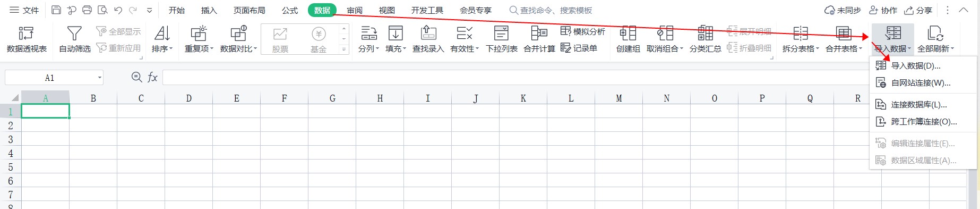Click the 未同步 cloud sync button
The width and height of the screenshot is (980, 209).
[842, 10]
